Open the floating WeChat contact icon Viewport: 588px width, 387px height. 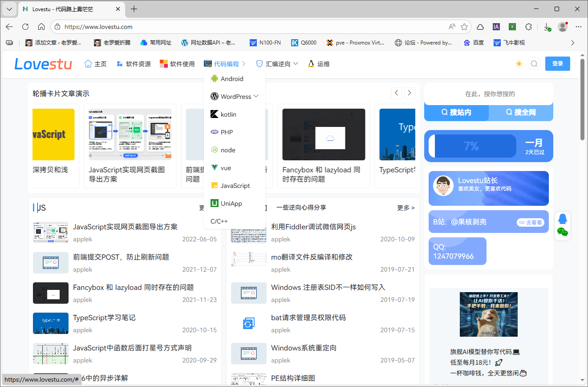[x=562, y=232]
